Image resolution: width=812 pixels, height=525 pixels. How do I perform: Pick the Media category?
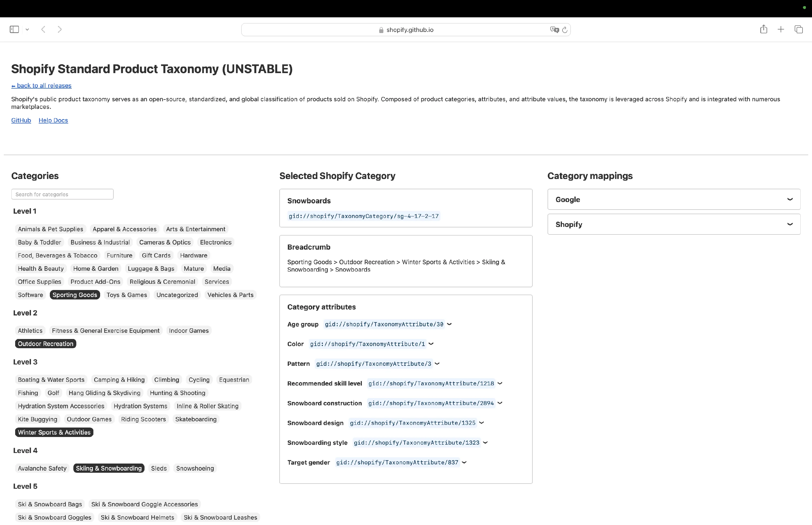coord(222,269)
